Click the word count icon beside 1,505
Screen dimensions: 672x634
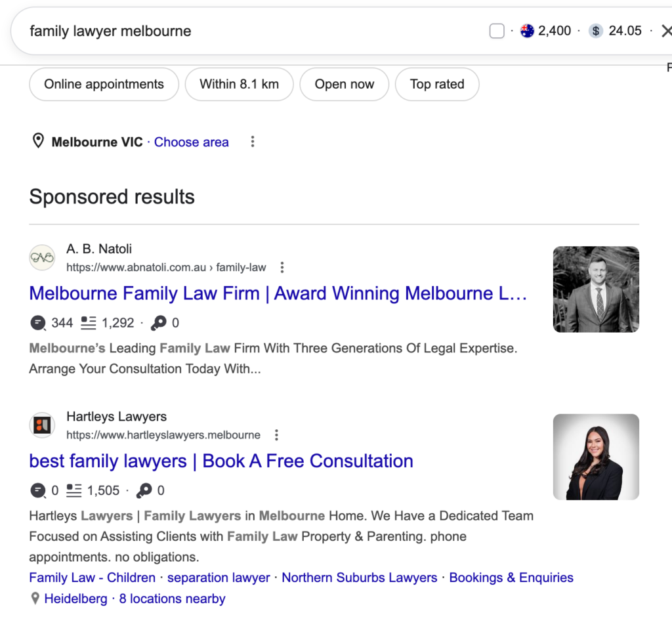(73, 490)
